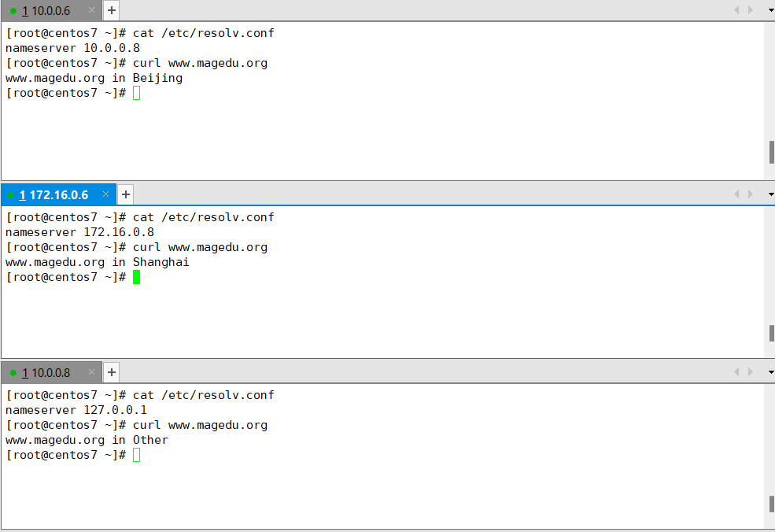Close the 172.16.0.6 session tab

tap(105, 194)
